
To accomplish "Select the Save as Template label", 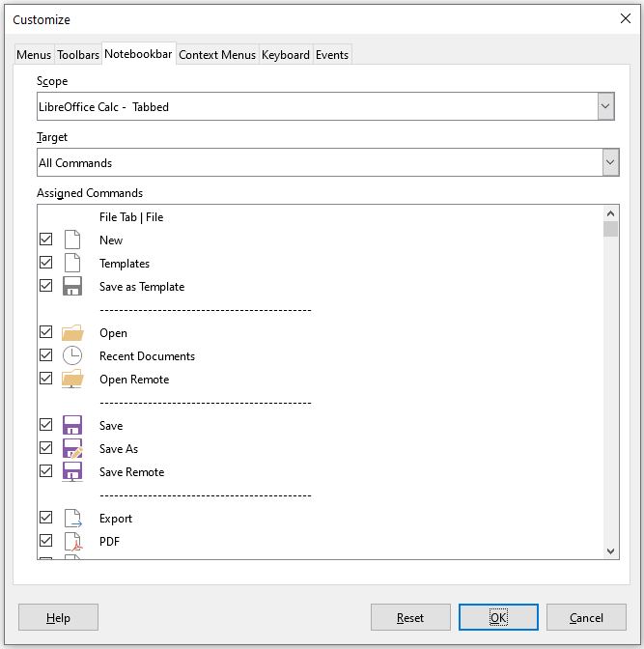I will click(x=142, y=287).
